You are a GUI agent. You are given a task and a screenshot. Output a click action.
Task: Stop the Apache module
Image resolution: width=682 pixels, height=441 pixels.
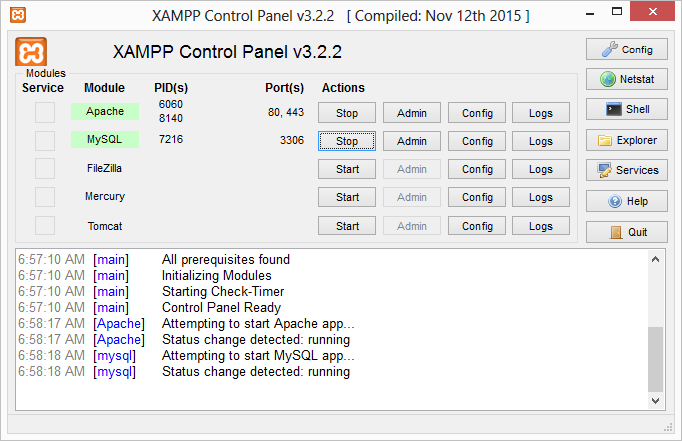pos(347,113)
